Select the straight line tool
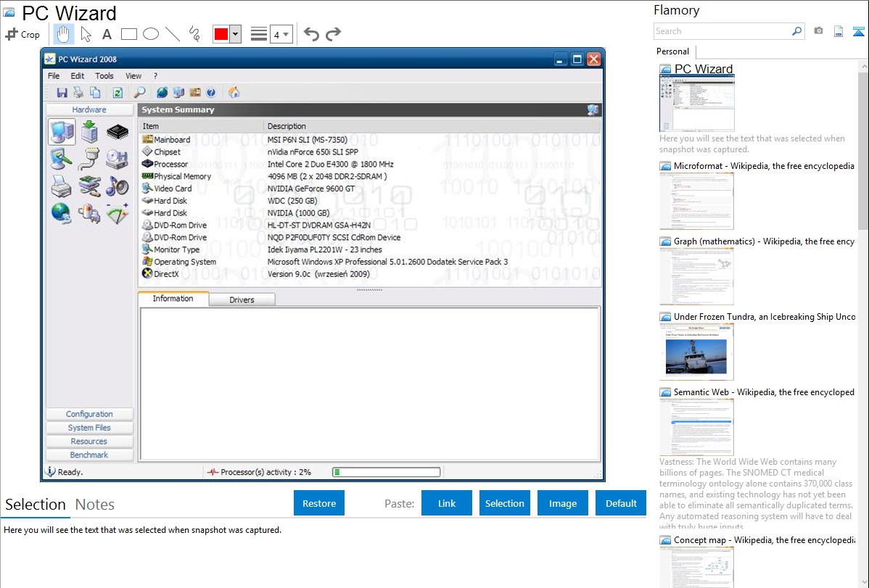 pyautogui.click(x=173, y=34)
